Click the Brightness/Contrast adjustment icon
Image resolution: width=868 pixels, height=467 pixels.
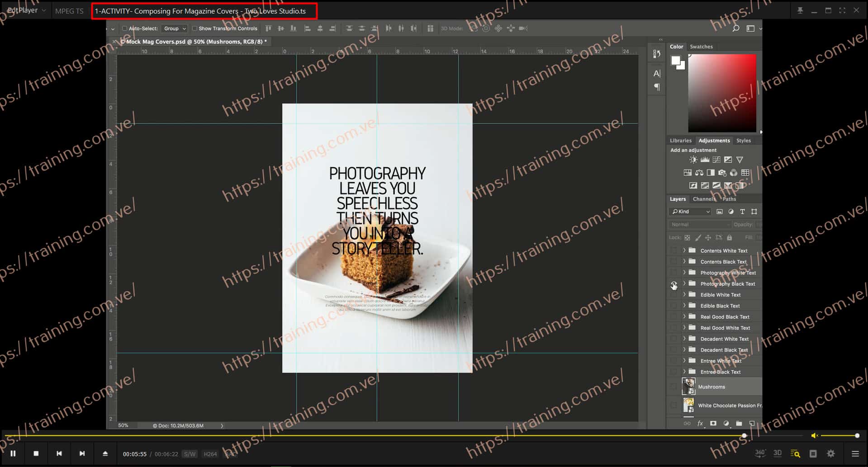tap(693, 160)
